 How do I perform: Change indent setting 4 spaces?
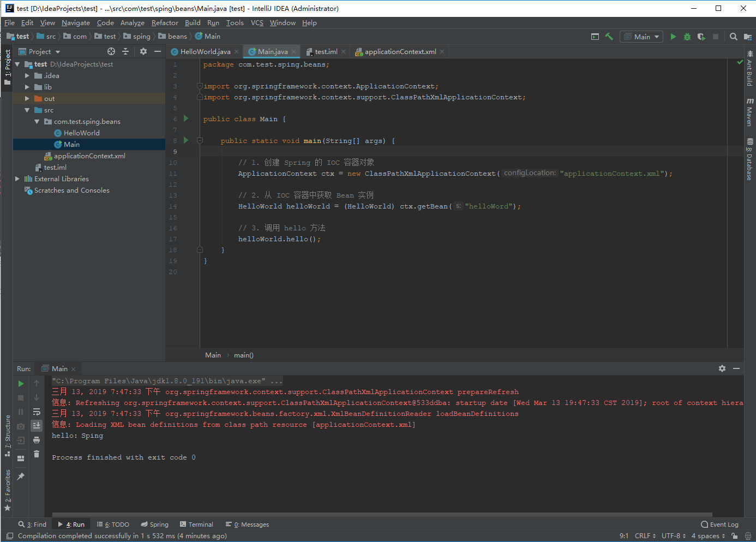pyautogui.click(x=709, y=536)
